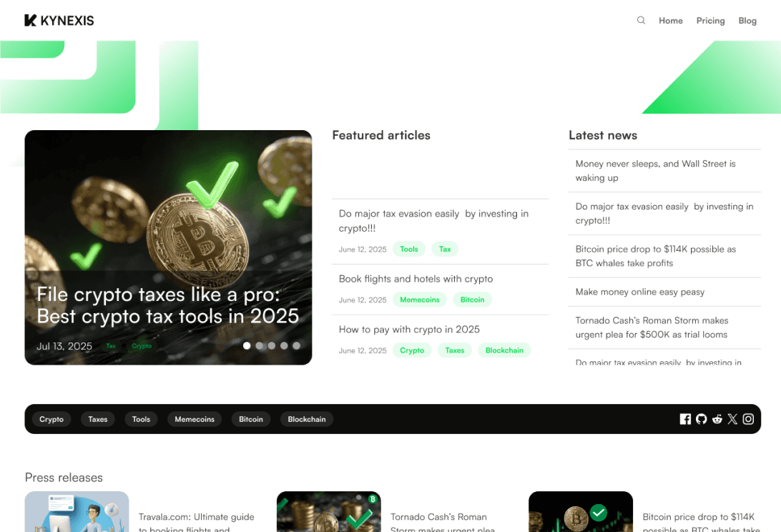Select the last carousel slide dot
781x532 pixels.
pyautogui.click(x=296, y=345)
